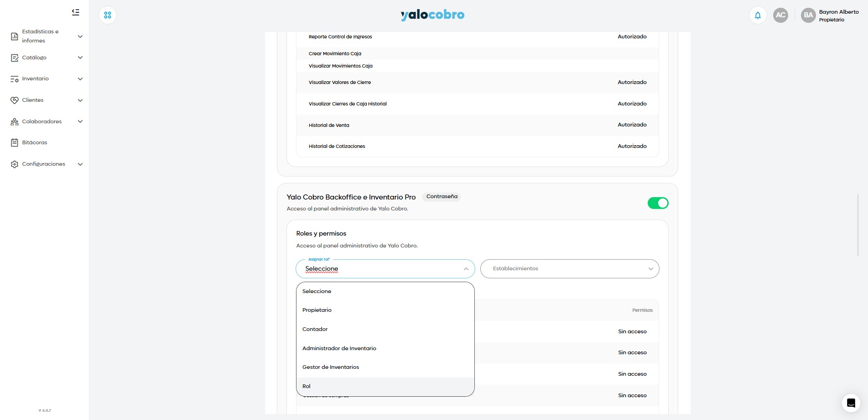
Task: Open the notifications bell
Action: coord(758,15)
